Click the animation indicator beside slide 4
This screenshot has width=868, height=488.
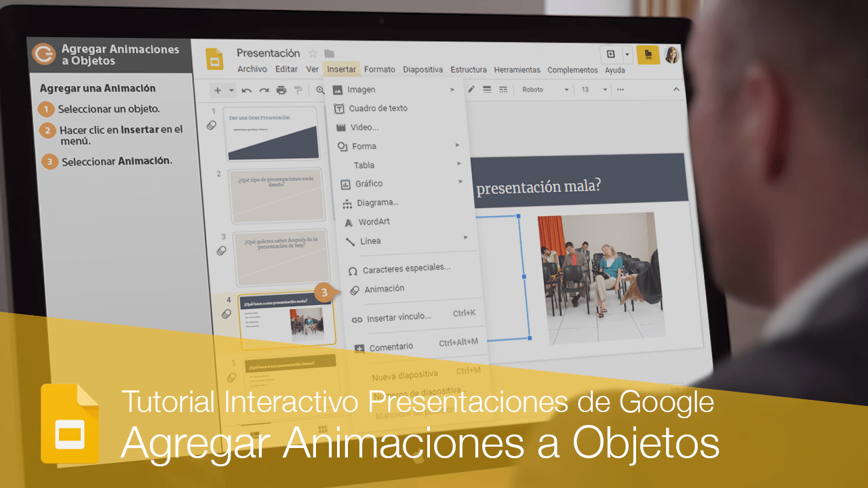(226, 314)
